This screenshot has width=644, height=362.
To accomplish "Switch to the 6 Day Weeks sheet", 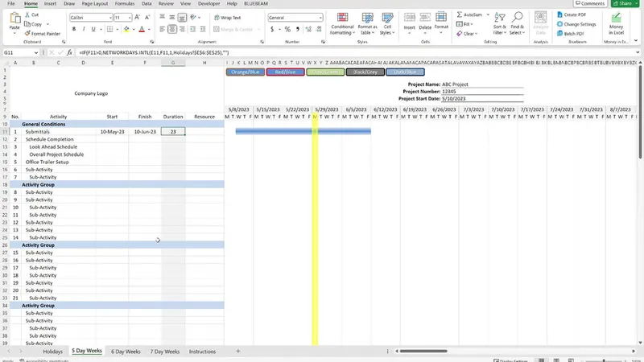I will (x=126, y=352).
